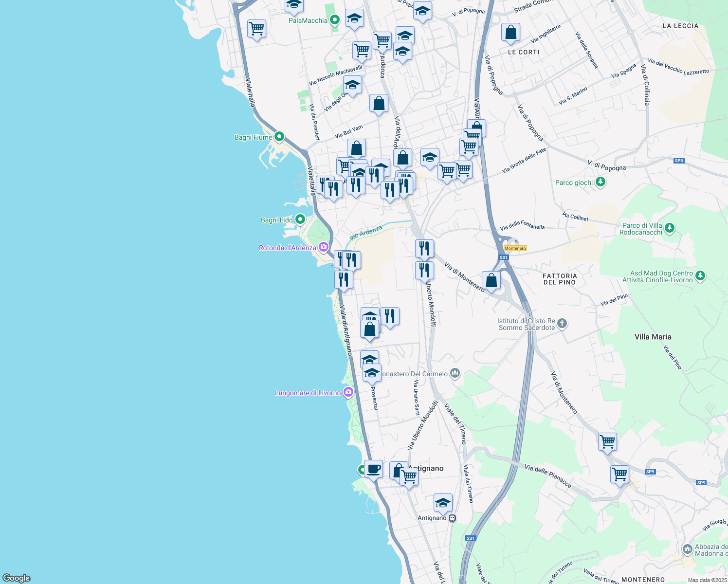Viewport: 728px width, 584px height.
Task: Click the Via delle Pianacce road label
Action: 548,476
